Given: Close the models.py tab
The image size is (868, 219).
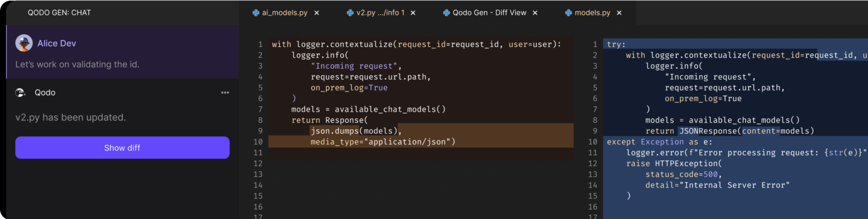Looking at the screenshot, I should [x=619, y=12].
